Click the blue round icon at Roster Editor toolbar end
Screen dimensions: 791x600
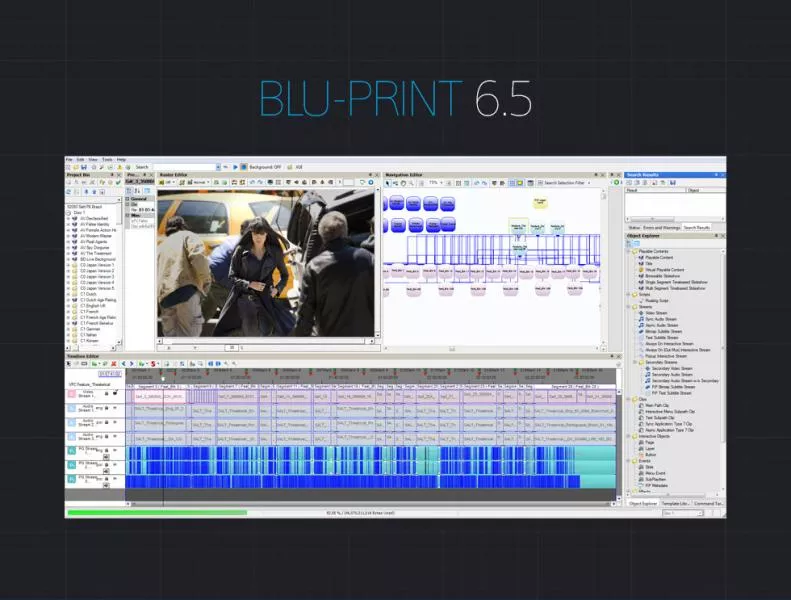pyautogui.click(x=371, y=182)
